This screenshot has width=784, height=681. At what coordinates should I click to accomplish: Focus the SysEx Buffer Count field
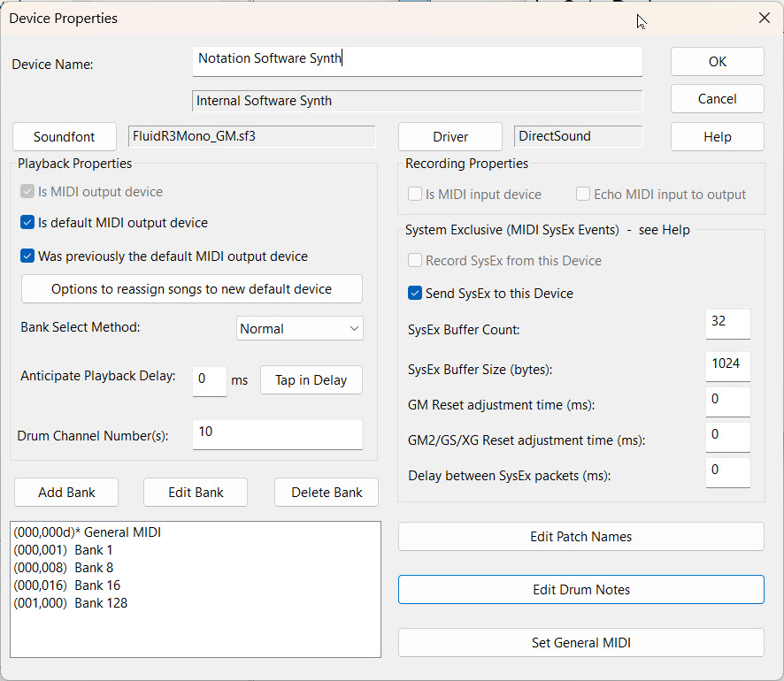click(727, 324)
